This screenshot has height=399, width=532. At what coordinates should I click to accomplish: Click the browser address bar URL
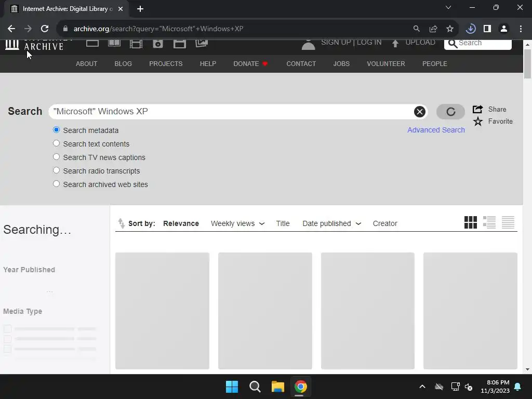click(158, 29)
